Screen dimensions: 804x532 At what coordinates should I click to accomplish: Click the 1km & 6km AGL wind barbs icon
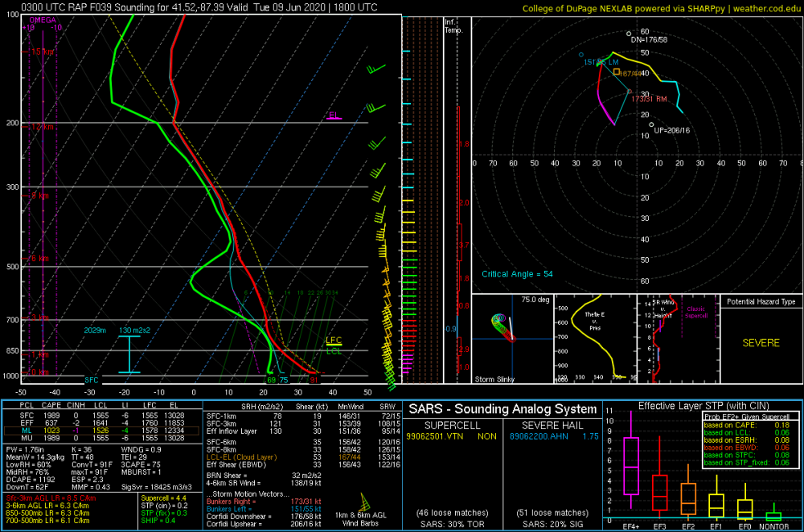(x=364, y=501)
